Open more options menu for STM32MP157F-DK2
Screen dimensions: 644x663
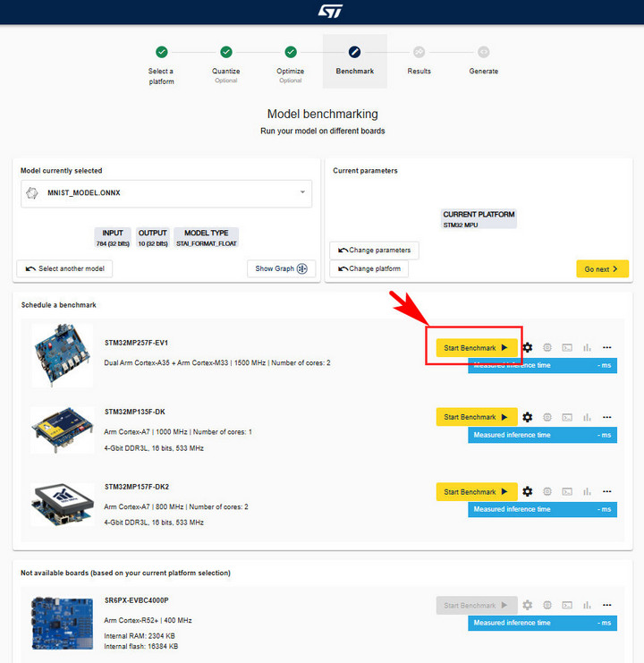[606, 491]
